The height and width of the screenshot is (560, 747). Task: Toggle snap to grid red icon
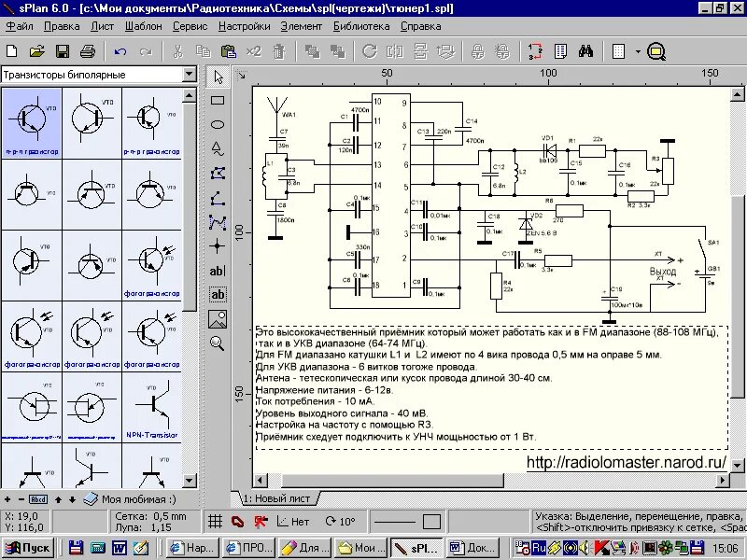tap(261, 522)
